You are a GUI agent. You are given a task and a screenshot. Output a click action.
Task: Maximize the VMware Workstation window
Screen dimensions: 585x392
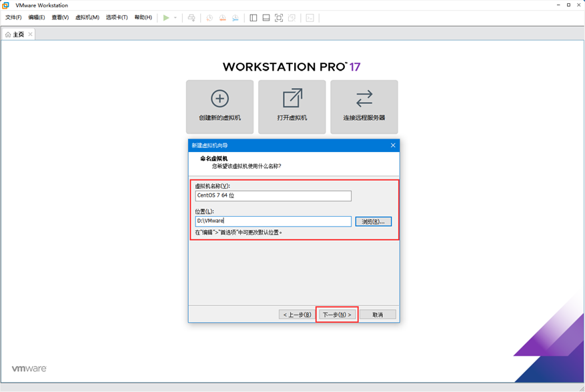568,5
